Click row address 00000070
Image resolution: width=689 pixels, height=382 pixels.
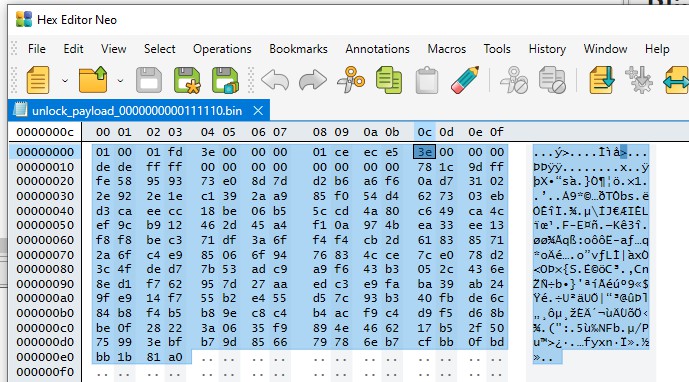coord(45,255)
